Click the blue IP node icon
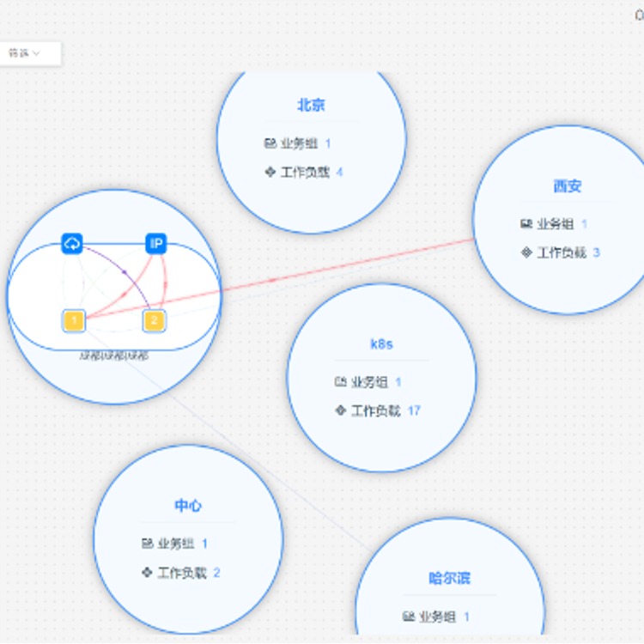644x644 pixels. point(156,244)
